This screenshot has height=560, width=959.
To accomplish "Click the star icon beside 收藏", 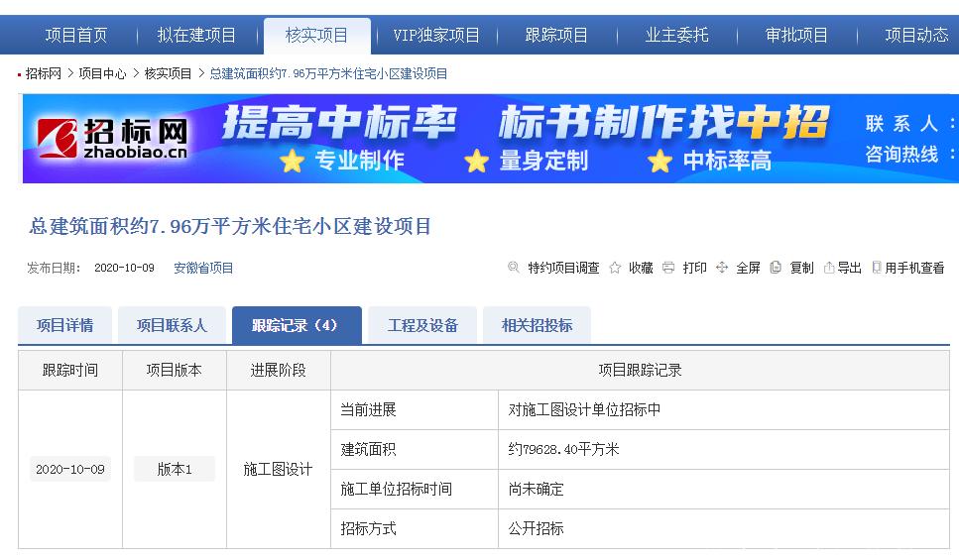I will (615, 268).
